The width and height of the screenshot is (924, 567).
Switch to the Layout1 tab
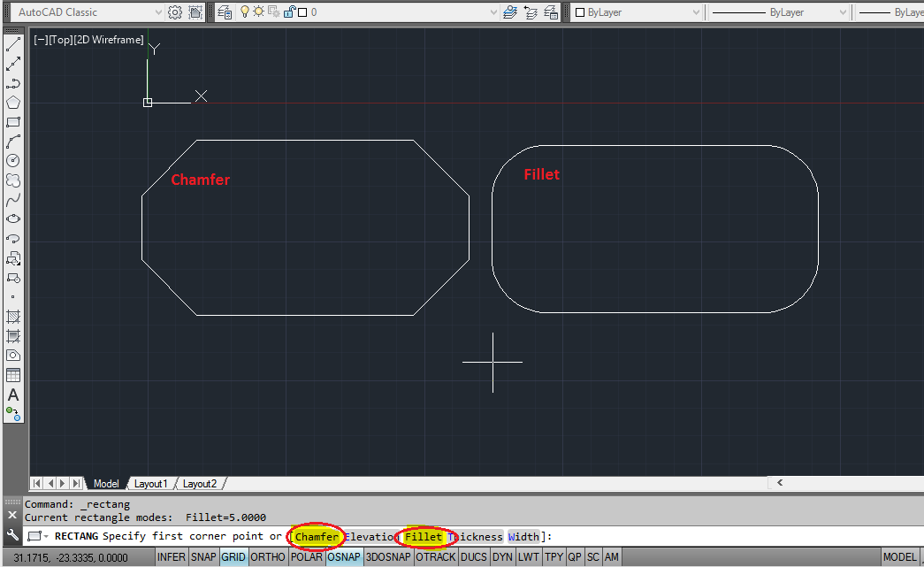[x=151, y=483]
